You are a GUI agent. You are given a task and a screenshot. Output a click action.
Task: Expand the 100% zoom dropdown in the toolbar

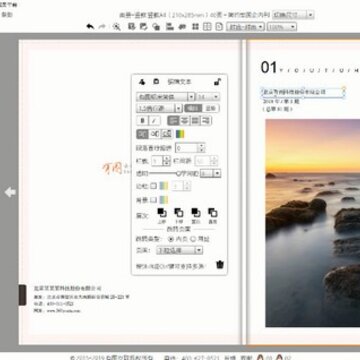[282, 27]
